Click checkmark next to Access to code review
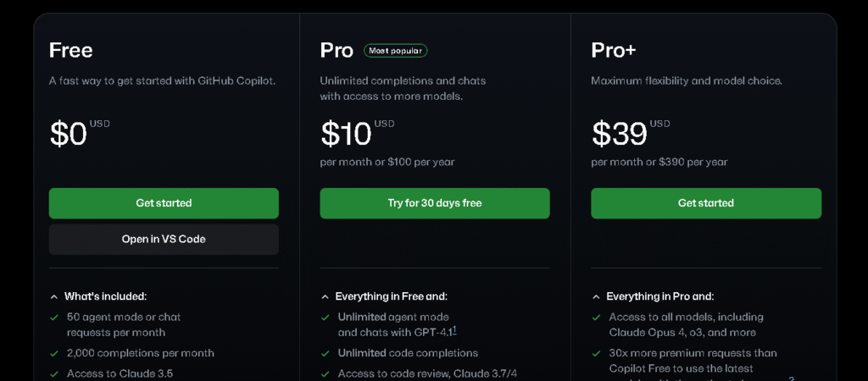868x381 pixels. coord(325,373)
